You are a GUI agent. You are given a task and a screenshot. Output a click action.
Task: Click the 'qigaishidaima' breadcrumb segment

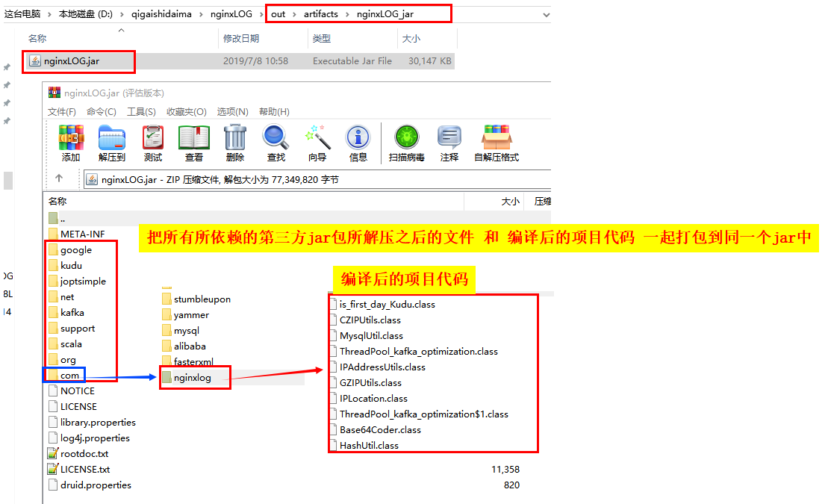click(161, 14)
